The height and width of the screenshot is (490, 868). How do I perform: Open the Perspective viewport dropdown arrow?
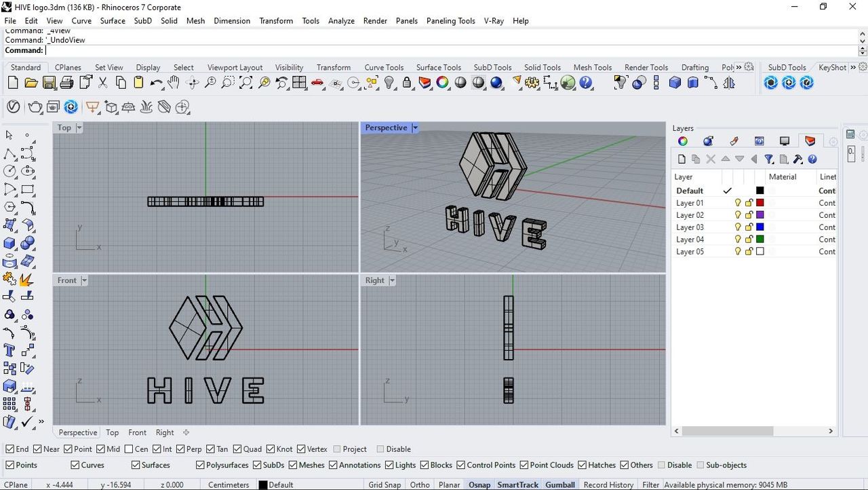[415, 128]
